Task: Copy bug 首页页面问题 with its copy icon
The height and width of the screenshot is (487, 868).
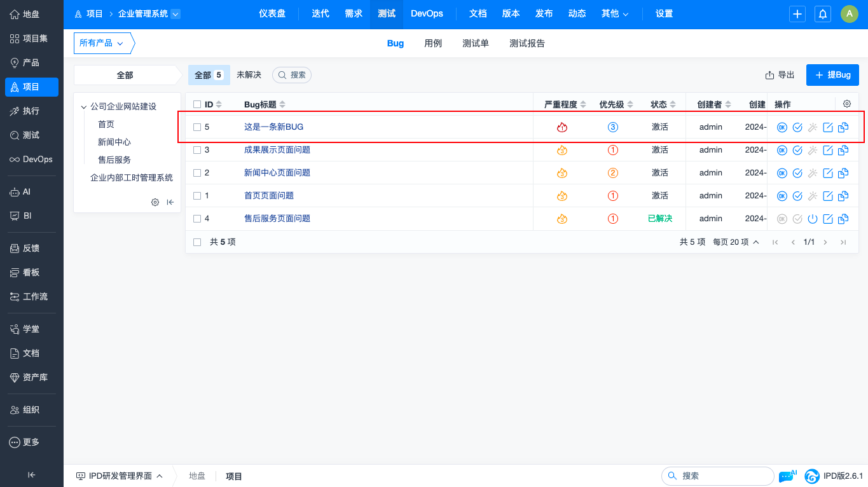Action: coord(843,196)
